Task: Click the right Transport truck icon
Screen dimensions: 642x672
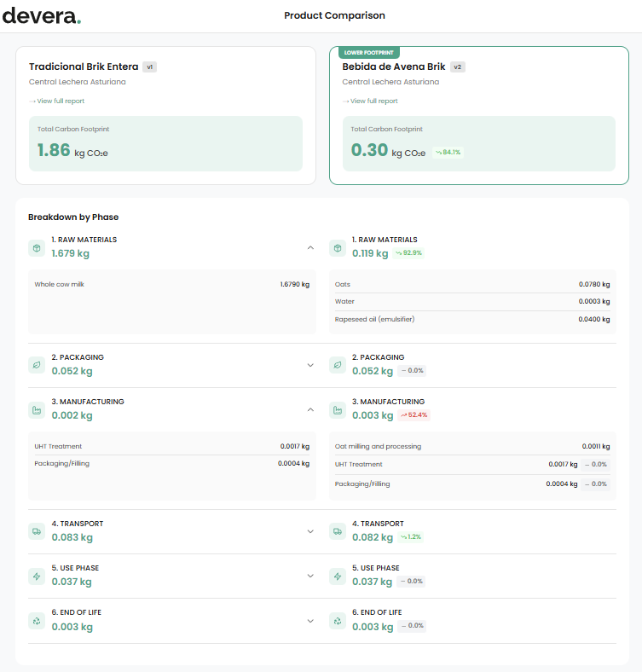Action: (x=338, y=531)
